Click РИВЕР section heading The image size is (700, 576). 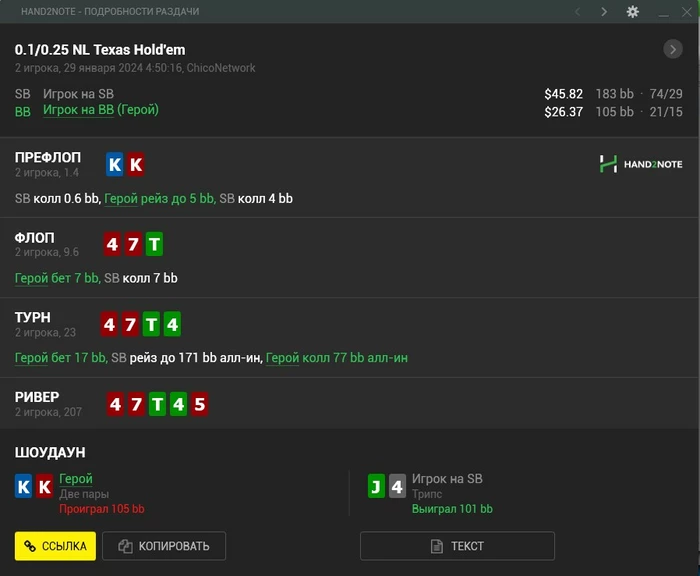[x=37, y=397]
